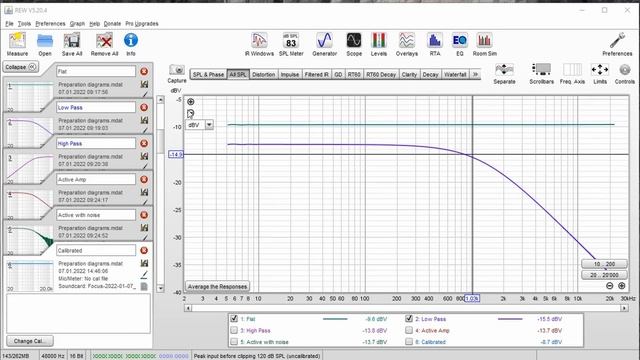Set range with 20 .. 20'000 button
The width and height of the screenshot is (640, 360).
pyautogui.click(x=604, y=275)
